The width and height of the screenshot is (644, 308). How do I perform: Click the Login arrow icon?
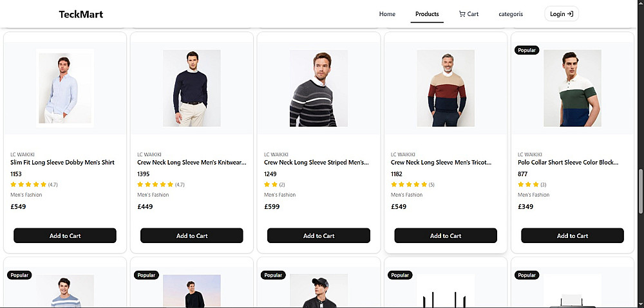tap(570, 14)
